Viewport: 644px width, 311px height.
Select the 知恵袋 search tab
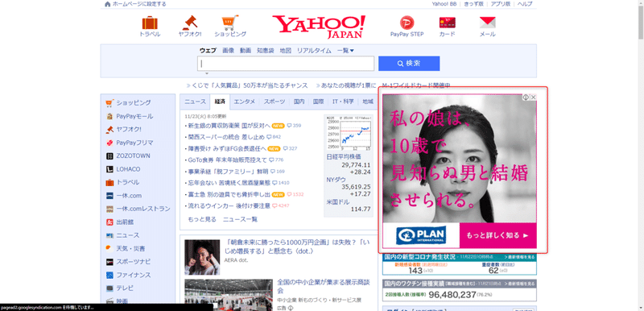(266, 51)
